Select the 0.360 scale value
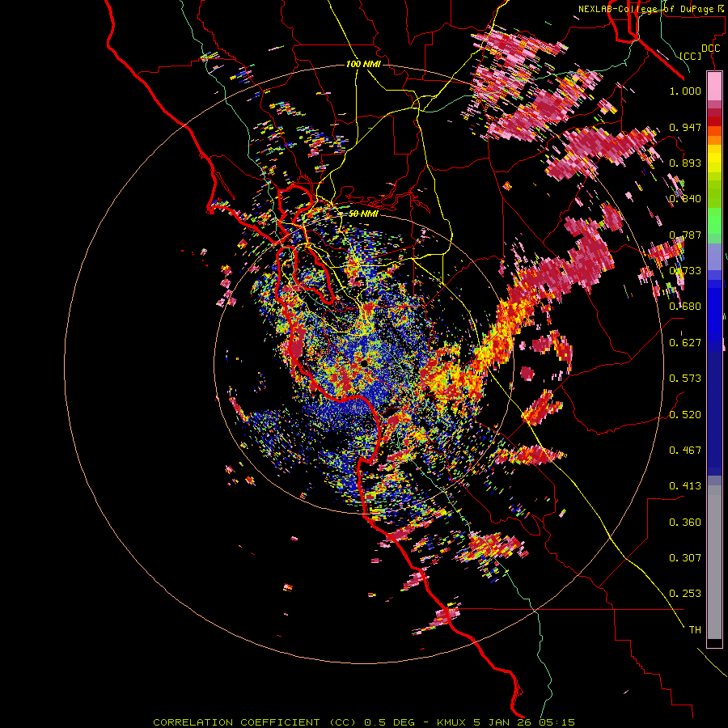 [x=685, y=523]
